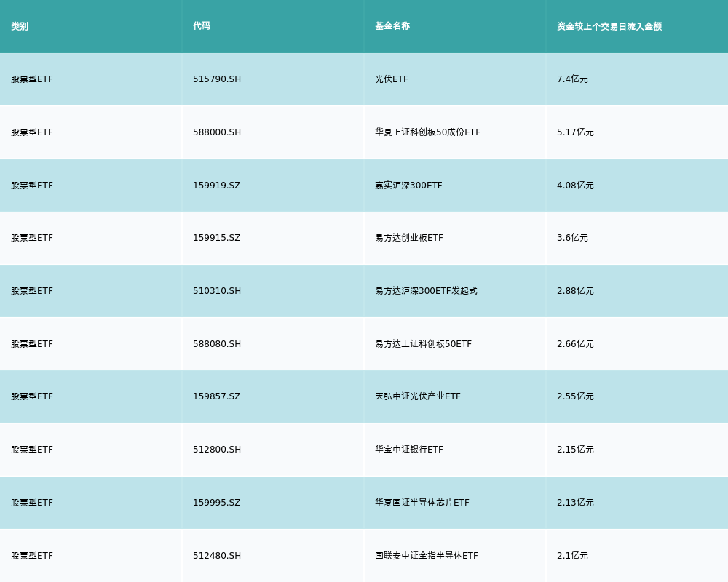Click the 2.88亿元 inflow value
Screen dimensions: 728x582
click(x=575, y=291)
